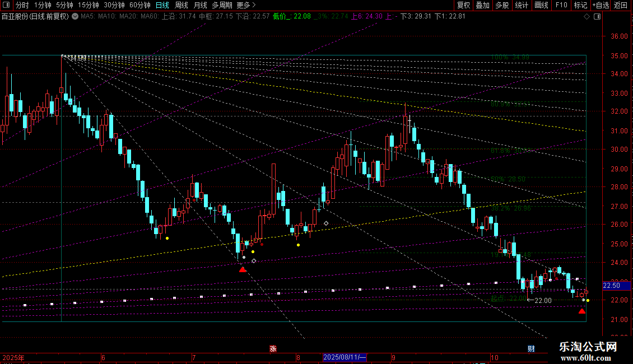Click the 50% 28.50 retracement label
Screen dimensions: 633x364
point(508,179)
